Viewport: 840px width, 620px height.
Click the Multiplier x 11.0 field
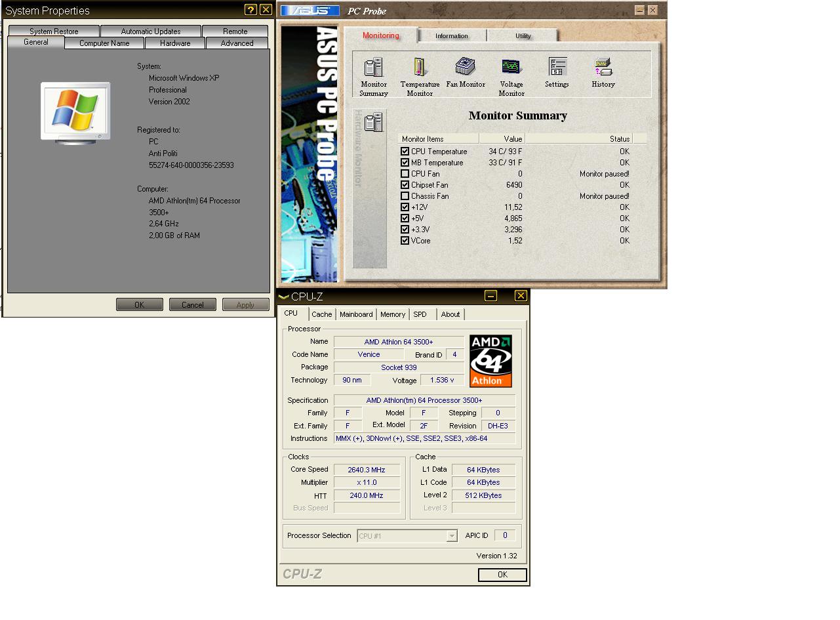367,482
